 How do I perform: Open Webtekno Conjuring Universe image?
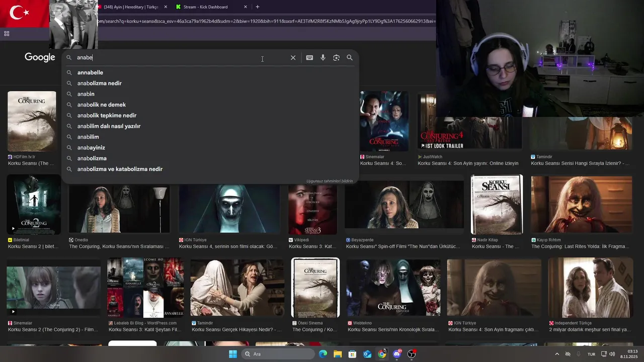pyautogui.click(x=393, y=288)
